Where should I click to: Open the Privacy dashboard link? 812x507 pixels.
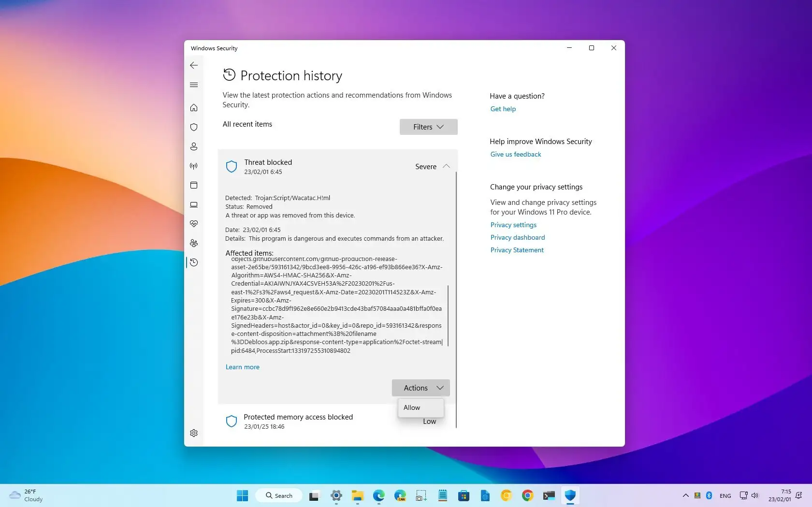coord(517,237)
